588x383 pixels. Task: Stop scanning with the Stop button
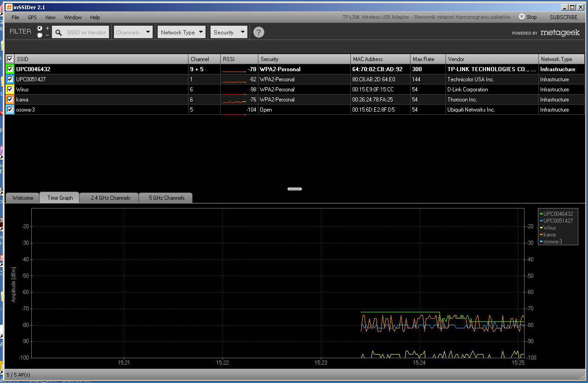(x=528, y=17)
